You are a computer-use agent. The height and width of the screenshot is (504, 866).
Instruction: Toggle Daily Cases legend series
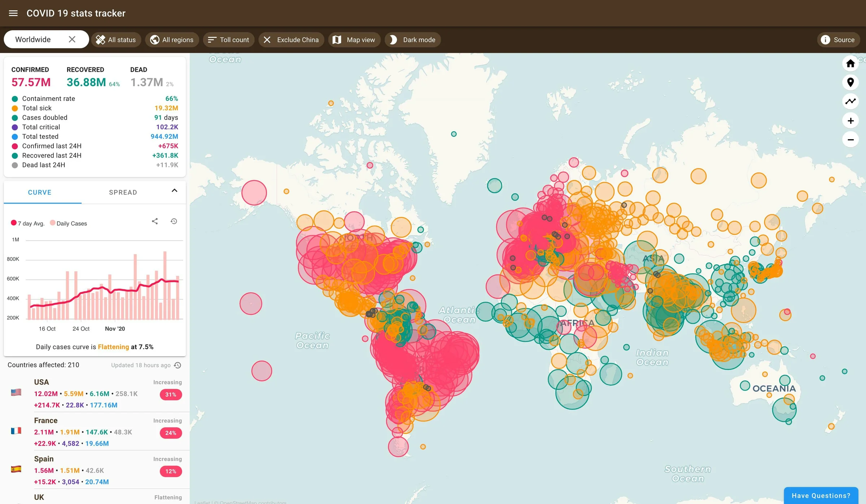[x=69, y=223]
